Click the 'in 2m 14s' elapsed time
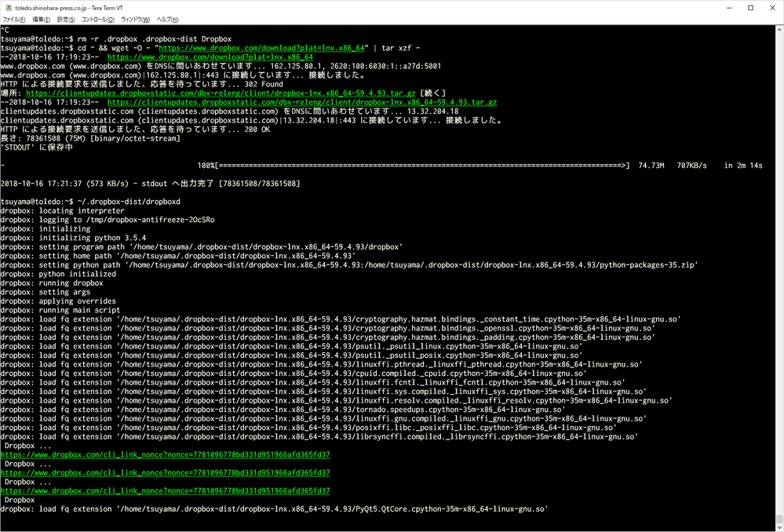 pyautogui.click(x=743, y=166)
